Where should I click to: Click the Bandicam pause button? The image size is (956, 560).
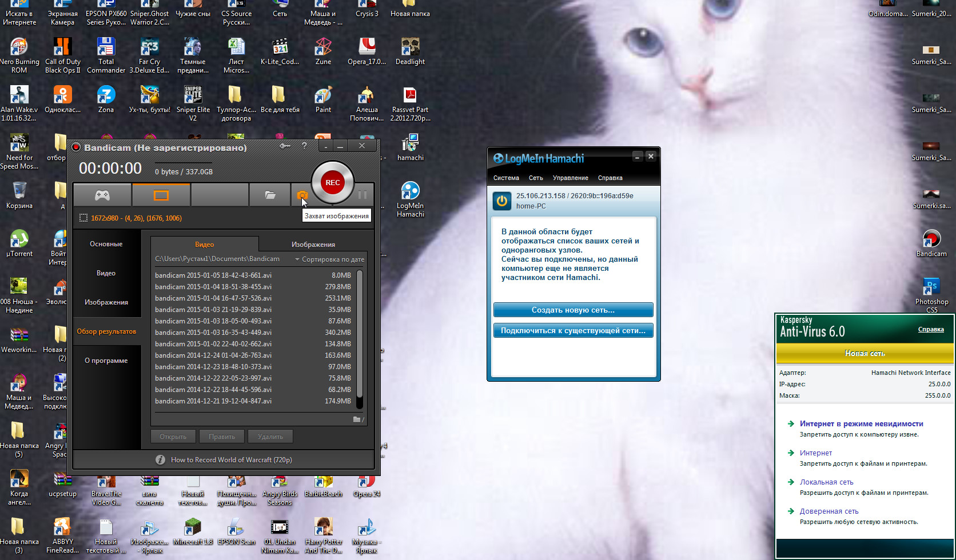[363, 195]
